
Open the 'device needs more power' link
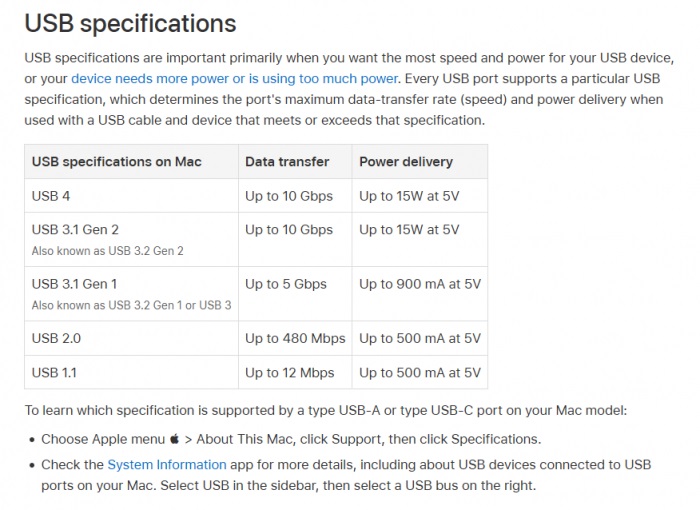point(235,77)
